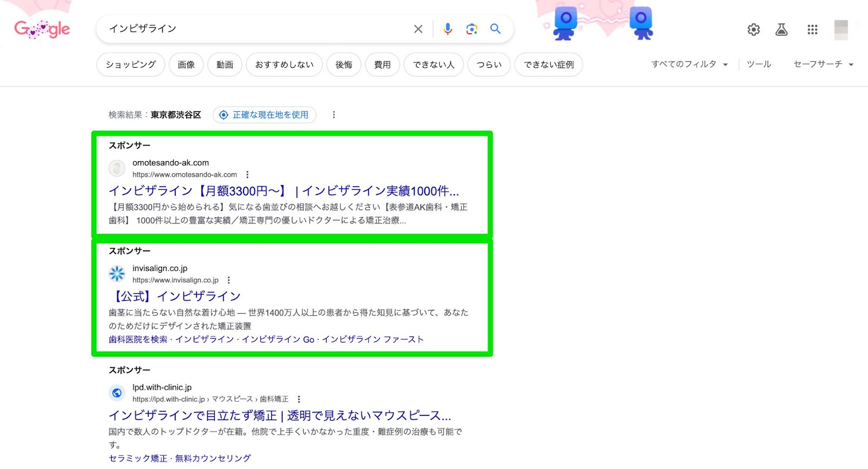This screenshot has height=469, width=868.
Task: Open ad options for invisalign.co.jp
Action: pyautogui.click(x=228, y=280)
